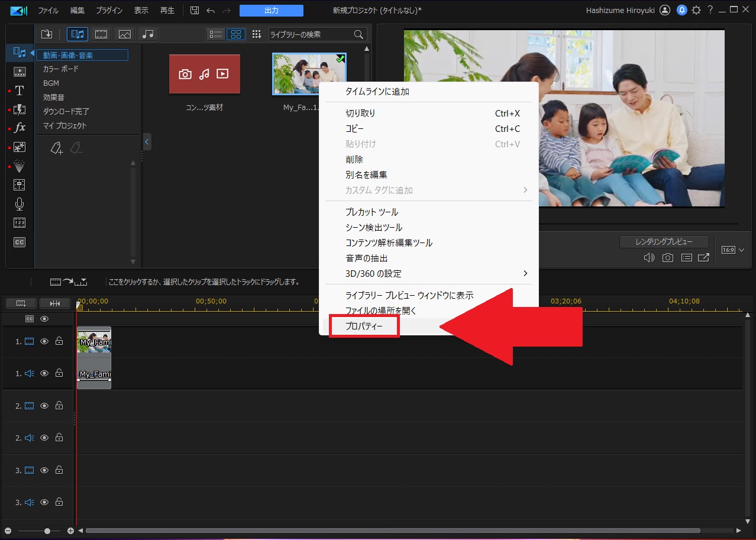Fit the whole movie in timeline
756x540 pixels.
tap(55, 303)
